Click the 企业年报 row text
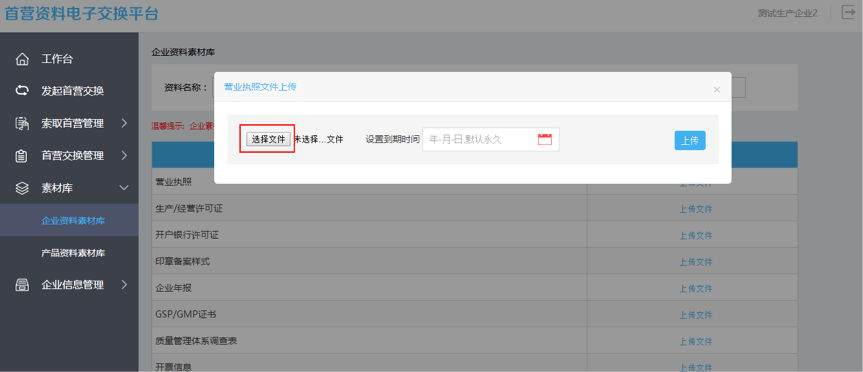This screenshot has width=863, height=372. pyautogui.click(x=173, y=288)
